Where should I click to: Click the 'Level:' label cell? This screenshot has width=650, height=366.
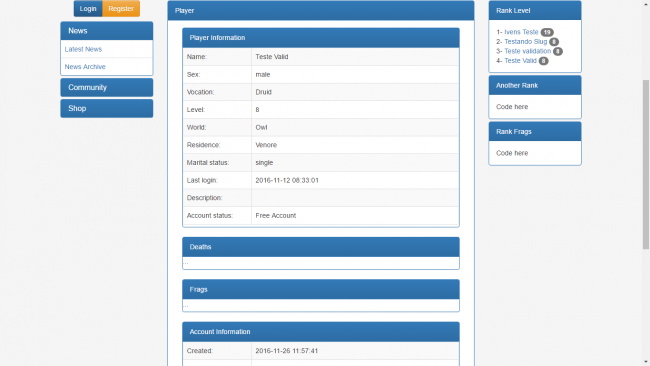(x=217, y=110)
